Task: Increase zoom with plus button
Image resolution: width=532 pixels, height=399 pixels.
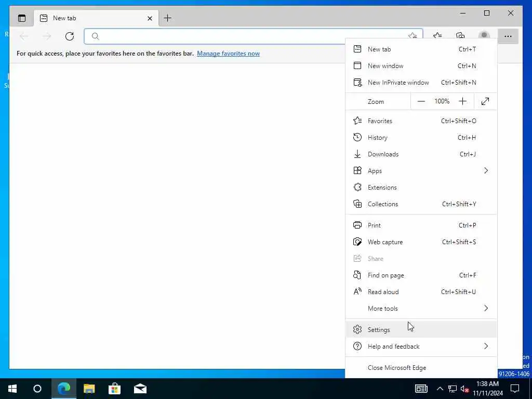Action: (x=462, y=101)
